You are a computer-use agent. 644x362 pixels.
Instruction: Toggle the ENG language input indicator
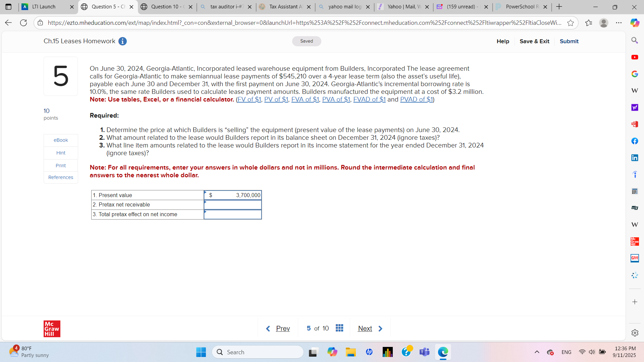(566, 352)
